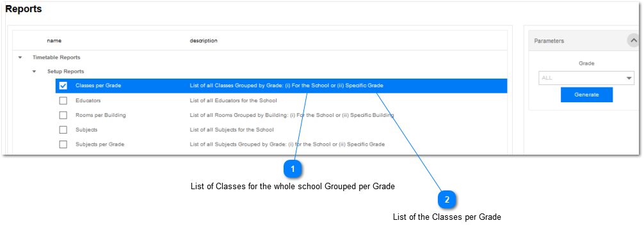
Task: Select the Subjects report checkbox
Action: (x=63, y=130)
